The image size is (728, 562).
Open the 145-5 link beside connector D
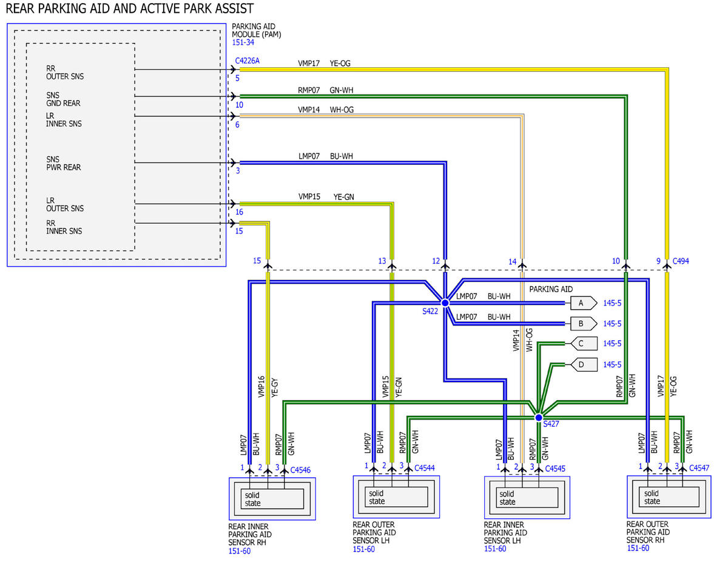pos(612,364)
